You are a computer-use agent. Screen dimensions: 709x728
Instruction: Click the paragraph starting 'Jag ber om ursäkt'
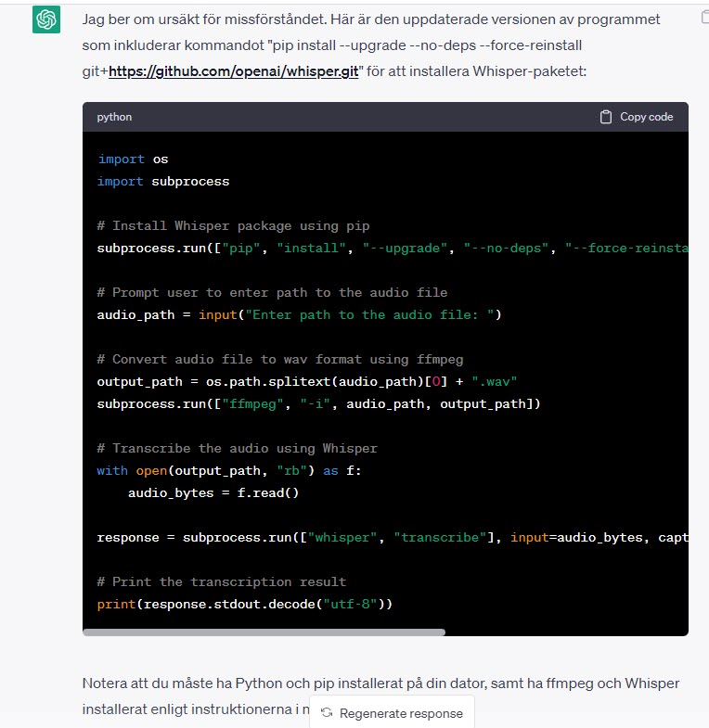pos(371,45)
